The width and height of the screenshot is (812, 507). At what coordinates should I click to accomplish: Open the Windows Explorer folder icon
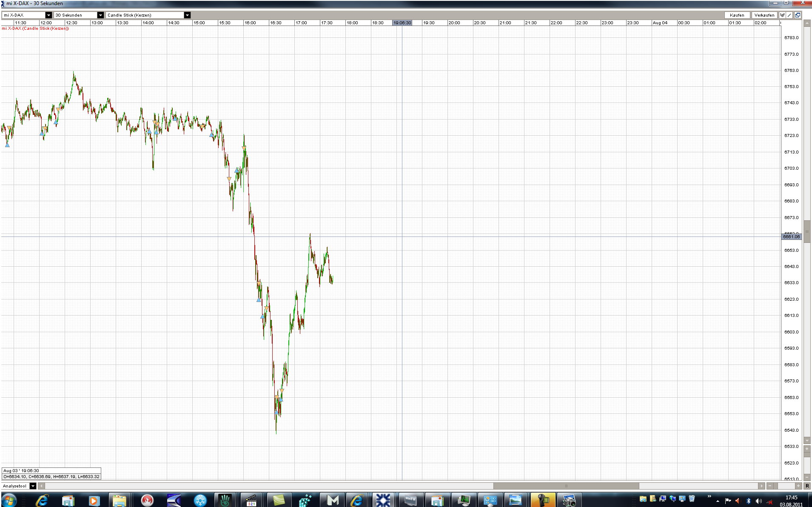pyautogui.click(x=120, y=500)
